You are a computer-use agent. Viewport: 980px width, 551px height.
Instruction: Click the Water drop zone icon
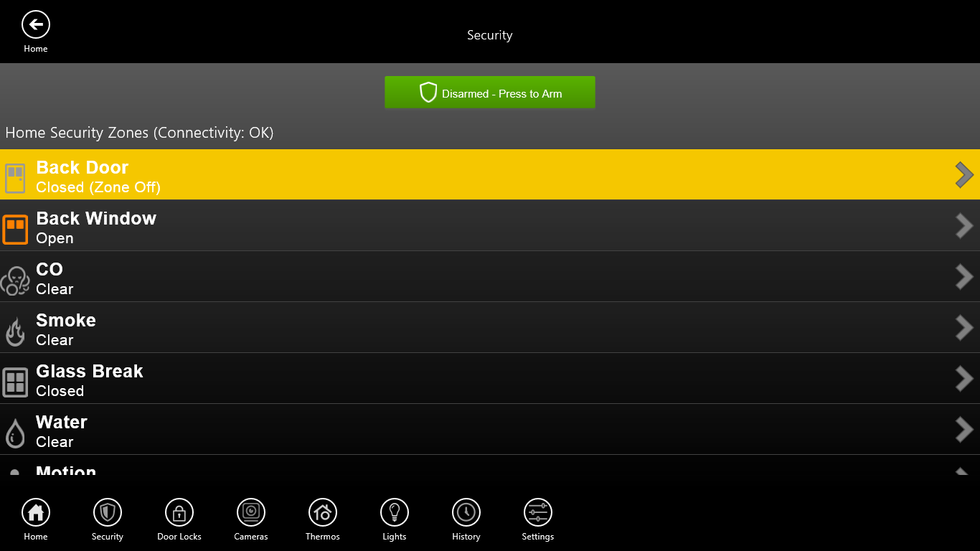point(15,432)
